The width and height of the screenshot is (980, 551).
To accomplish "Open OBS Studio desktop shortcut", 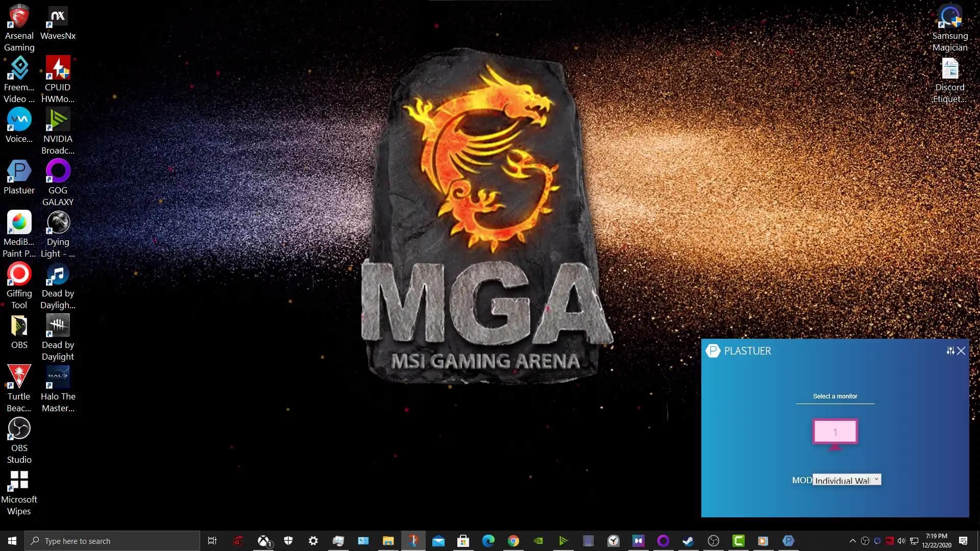I will pos(19,441).
